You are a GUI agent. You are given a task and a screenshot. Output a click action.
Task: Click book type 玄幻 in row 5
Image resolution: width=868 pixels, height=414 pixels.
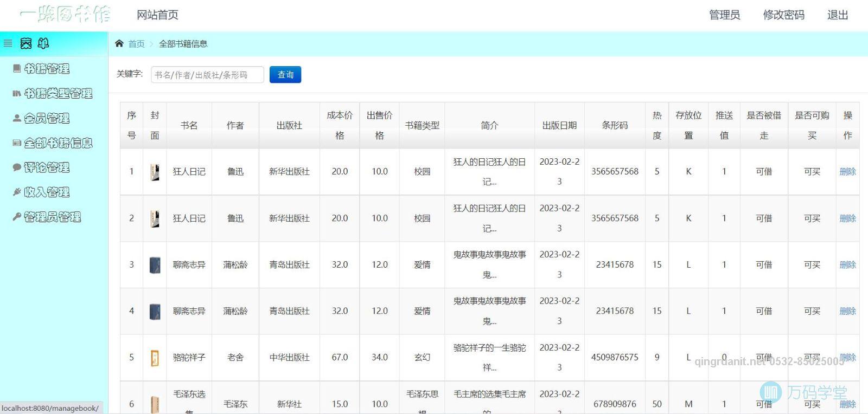(422, 357)
